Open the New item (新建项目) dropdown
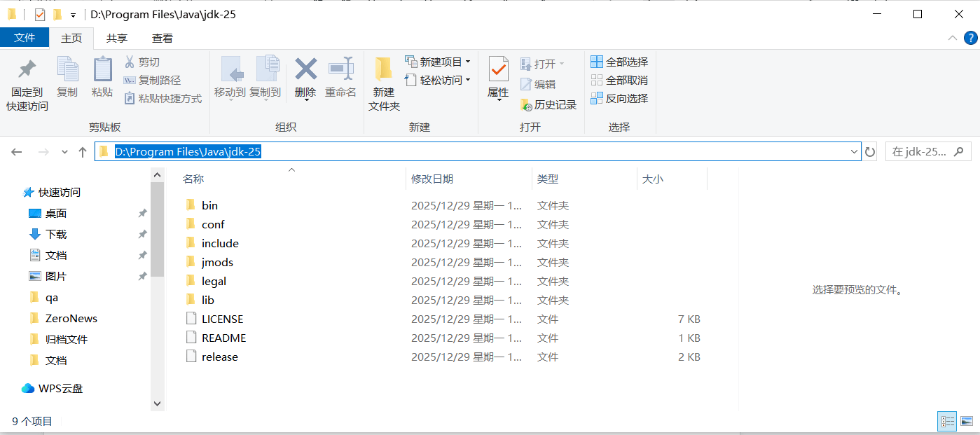Viewport: 980px width, 435px height. tap(438, 62)
